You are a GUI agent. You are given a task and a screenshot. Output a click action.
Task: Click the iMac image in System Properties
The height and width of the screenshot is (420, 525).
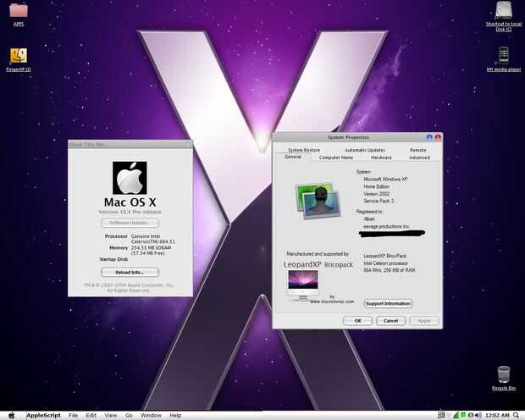(303, 285)
